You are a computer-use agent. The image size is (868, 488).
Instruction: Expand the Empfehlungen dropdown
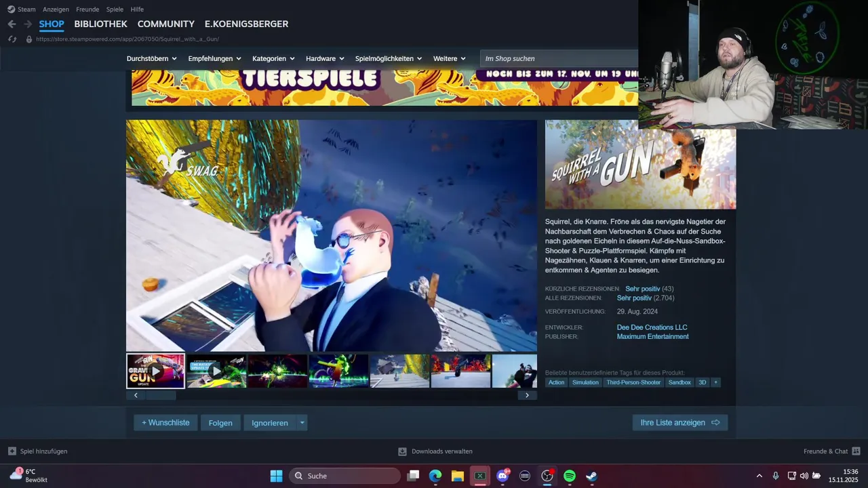pyautogui.click(x=214, y=58)
